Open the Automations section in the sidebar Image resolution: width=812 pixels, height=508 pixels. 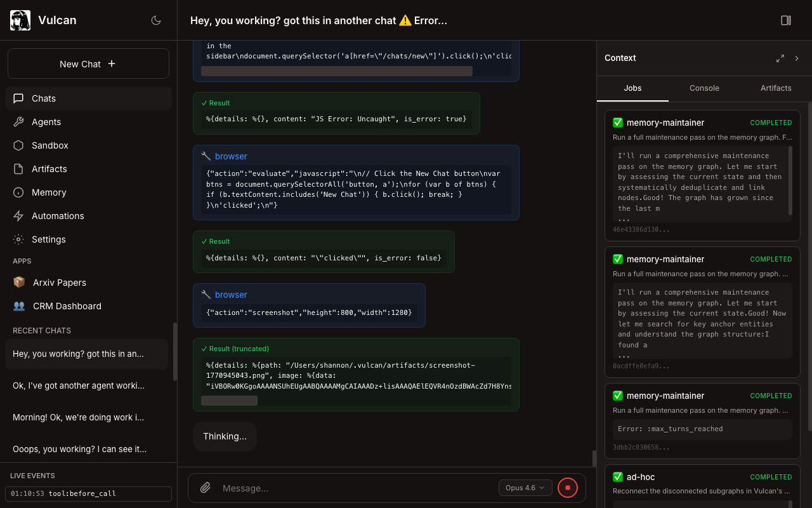point(58,216)
